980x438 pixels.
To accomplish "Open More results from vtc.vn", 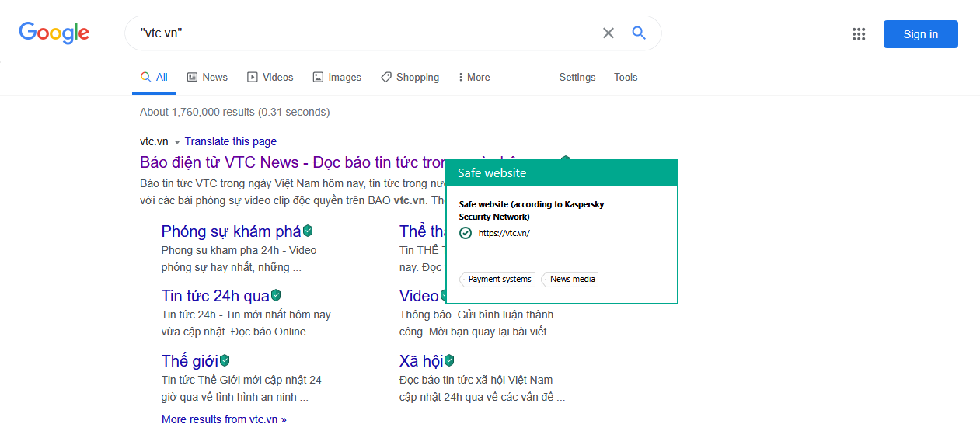I will click(x=224, y=419).
